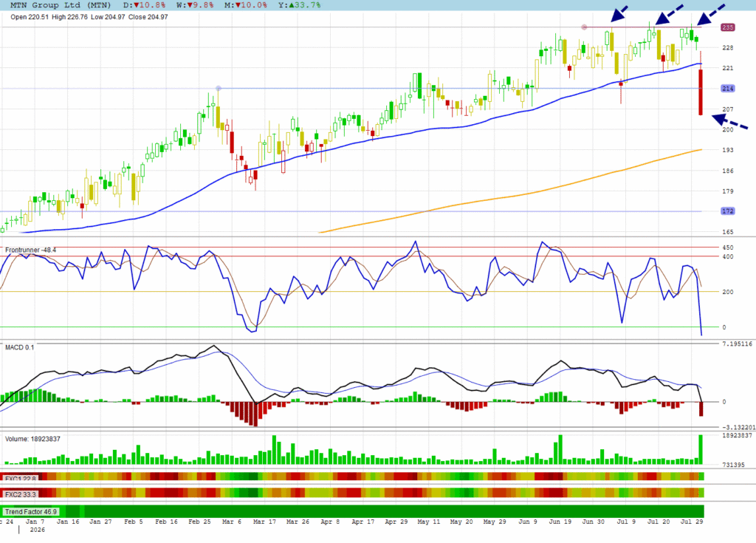Click the tallest final volume bar
This screenshot has height=543, width=756.
(x=701, y=449)
